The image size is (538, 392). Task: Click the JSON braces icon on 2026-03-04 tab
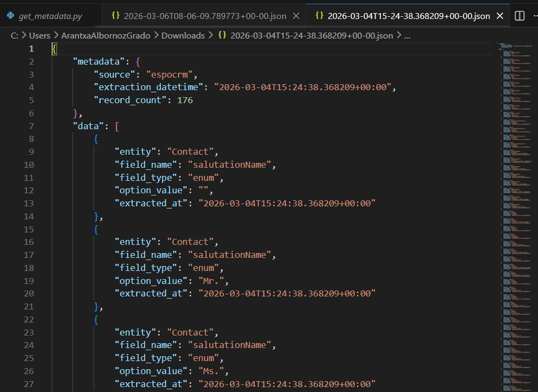[319, 16]
